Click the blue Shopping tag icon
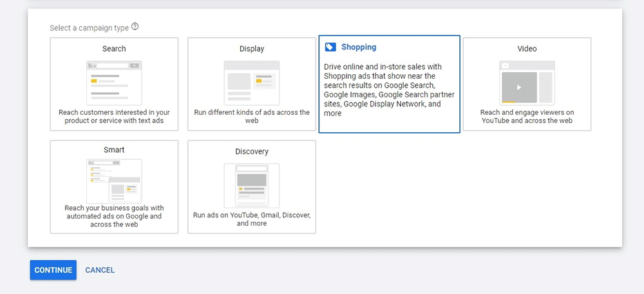This screenshot has width=644, height=294. (330, 47)
